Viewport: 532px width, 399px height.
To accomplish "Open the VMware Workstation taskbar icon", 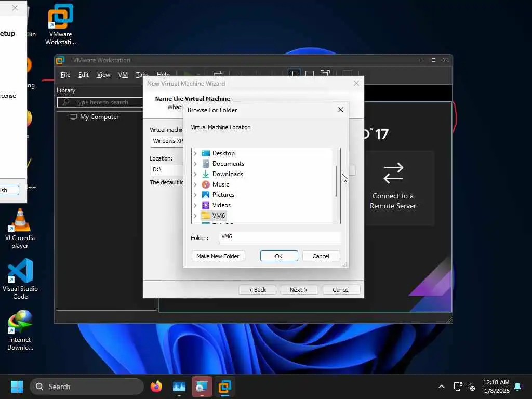I will pyautogui.click(x=224, y=387).
